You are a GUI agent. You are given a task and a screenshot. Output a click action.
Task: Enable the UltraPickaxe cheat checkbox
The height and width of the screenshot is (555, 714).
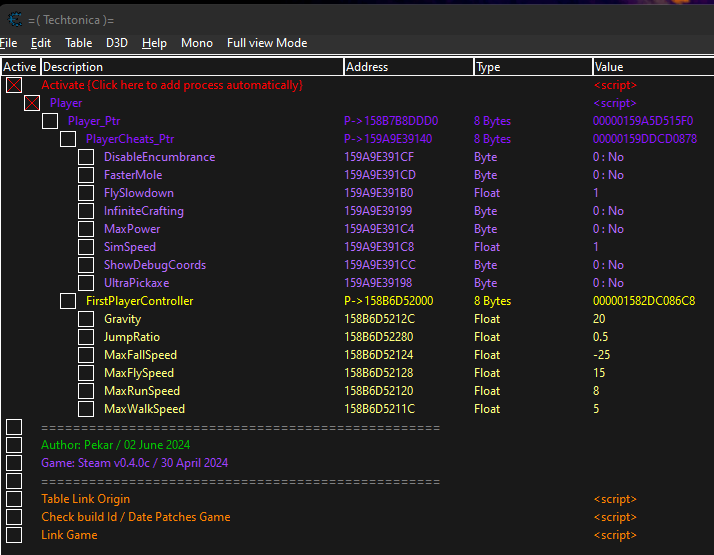tap(86, 283)
